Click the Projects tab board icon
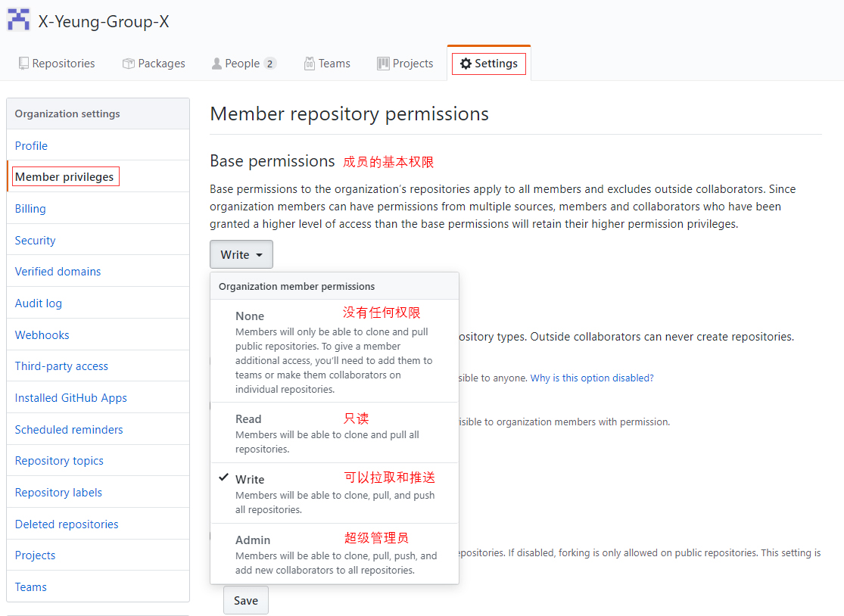Viewport: 844px width, 616px height. click(x=383, y=64)
